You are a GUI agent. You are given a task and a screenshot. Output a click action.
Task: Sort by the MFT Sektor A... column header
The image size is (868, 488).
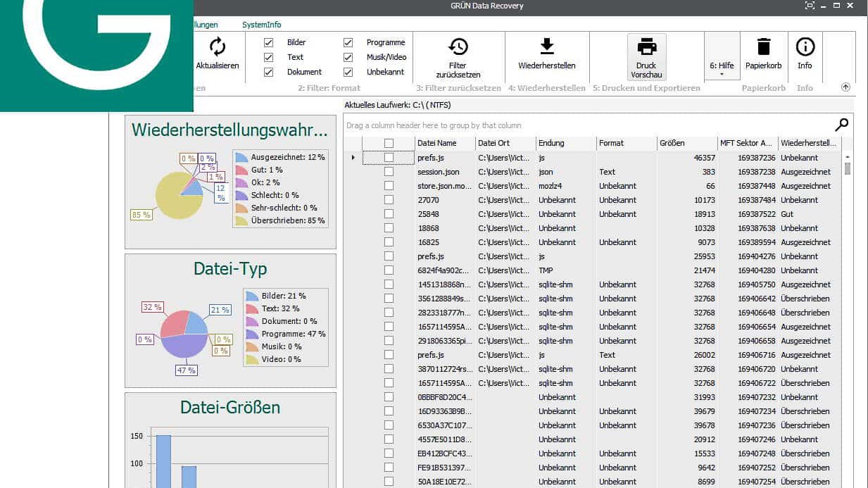click(x=748, y=143)
